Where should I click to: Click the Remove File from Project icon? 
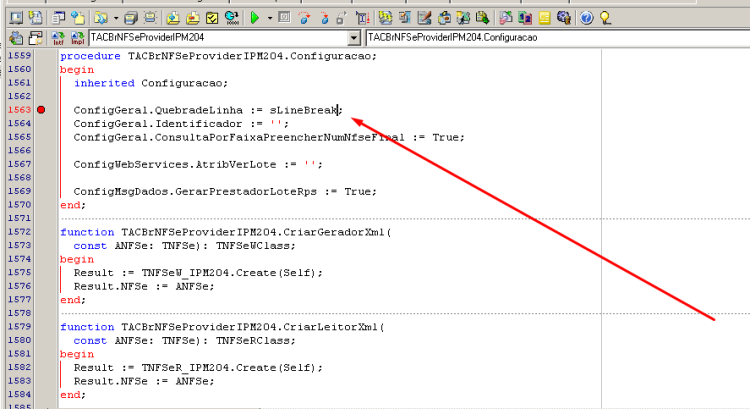click(193, 18)
